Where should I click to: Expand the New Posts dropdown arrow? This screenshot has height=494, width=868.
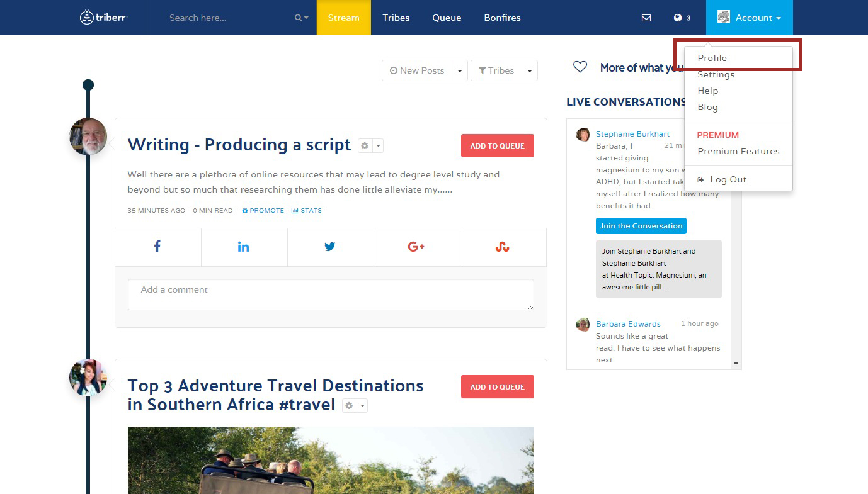pyautogui.click(x=460, y=70)
